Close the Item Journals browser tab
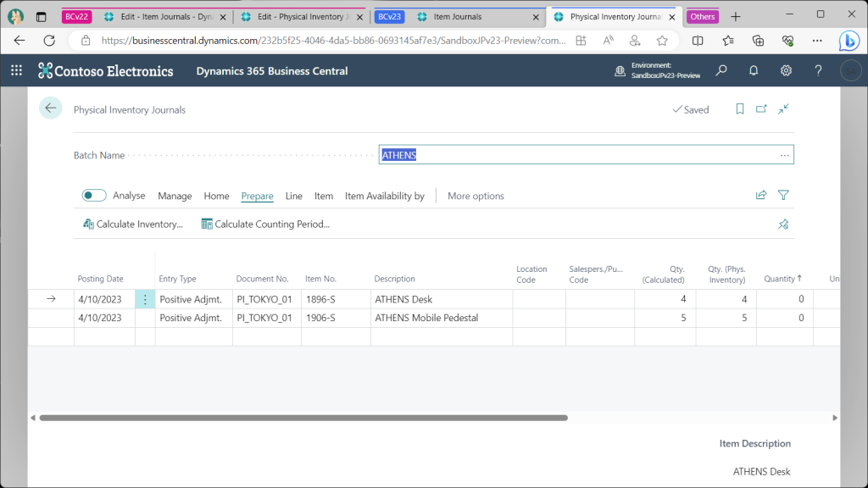Viewport: 868px width, 488px height. pyautogui.click(x=536, y=17)
